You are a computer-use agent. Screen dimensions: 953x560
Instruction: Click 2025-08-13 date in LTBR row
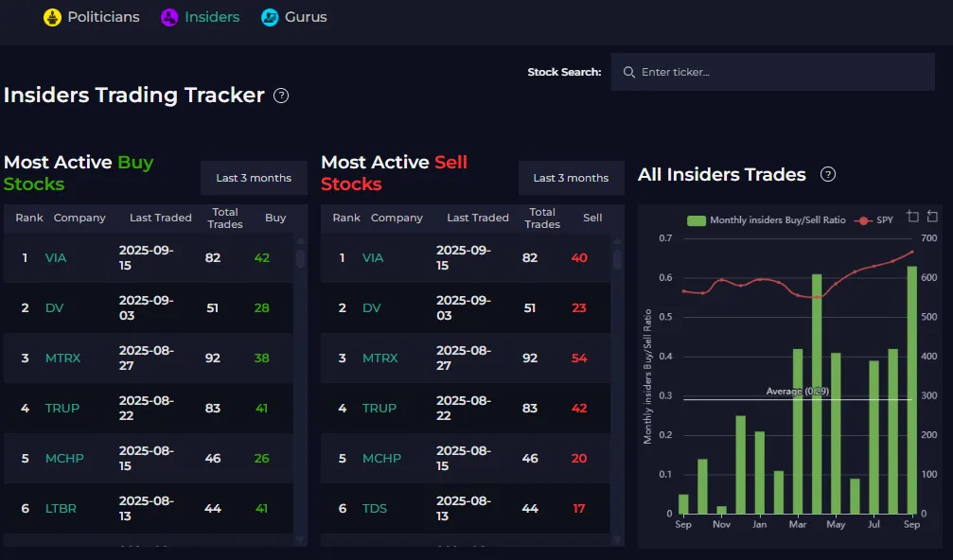click(x=147, y=508)
